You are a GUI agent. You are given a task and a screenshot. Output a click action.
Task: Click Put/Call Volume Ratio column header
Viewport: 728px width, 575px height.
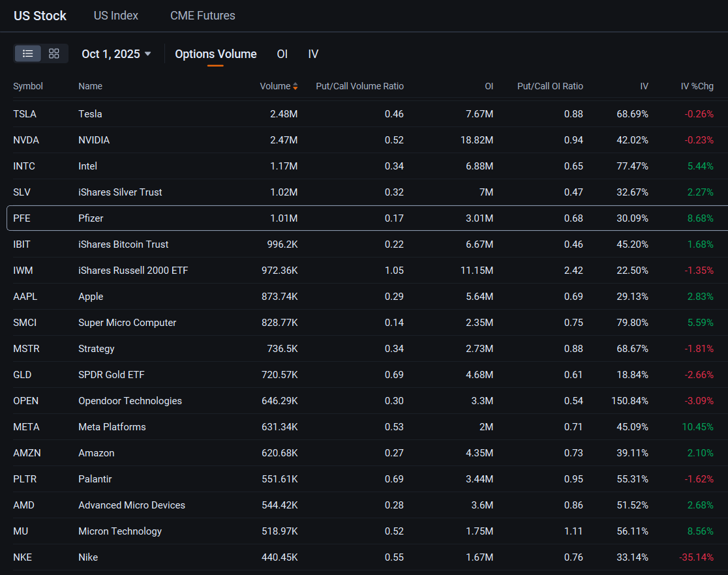[x=360, y=86]
